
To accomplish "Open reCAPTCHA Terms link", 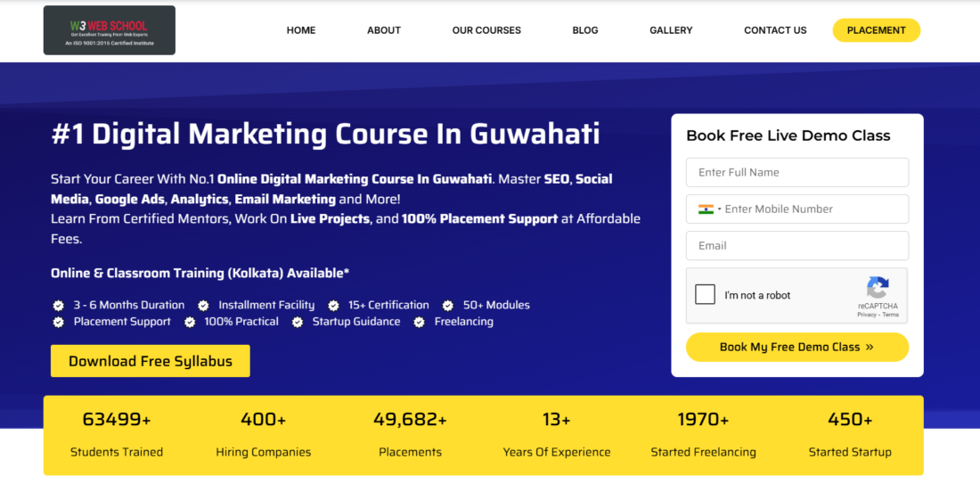I will coord(891,315).
